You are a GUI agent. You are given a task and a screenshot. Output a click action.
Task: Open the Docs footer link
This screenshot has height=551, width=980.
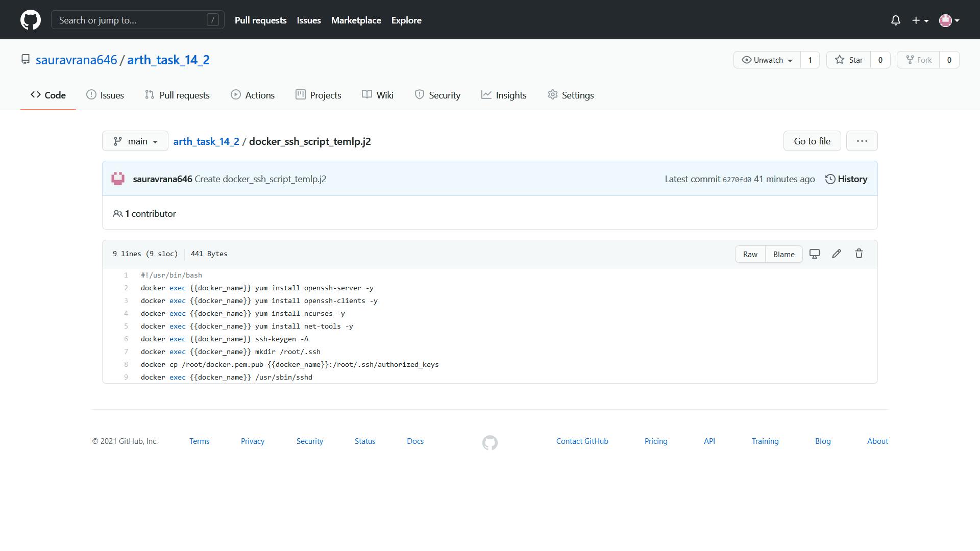click(x=415, y=441)
